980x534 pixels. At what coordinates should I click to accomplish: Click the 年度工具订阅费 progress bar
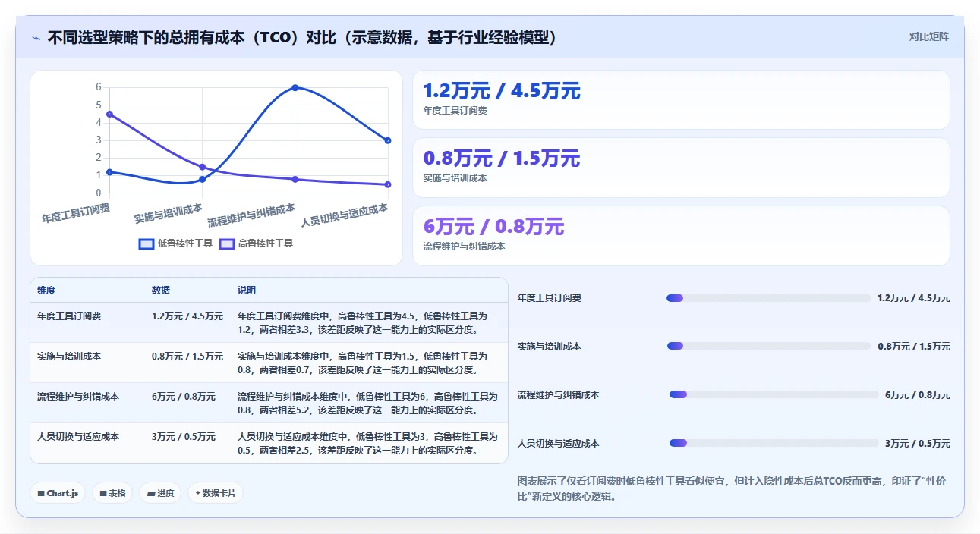769,298
